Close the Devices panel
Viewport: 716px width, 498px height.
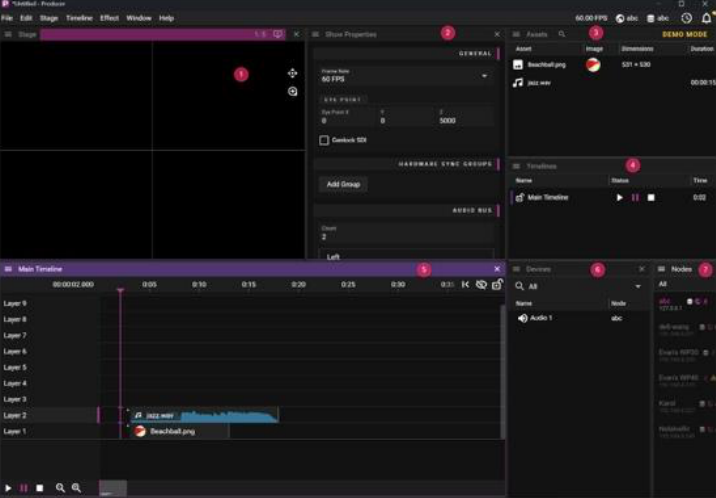pos(642,269)
